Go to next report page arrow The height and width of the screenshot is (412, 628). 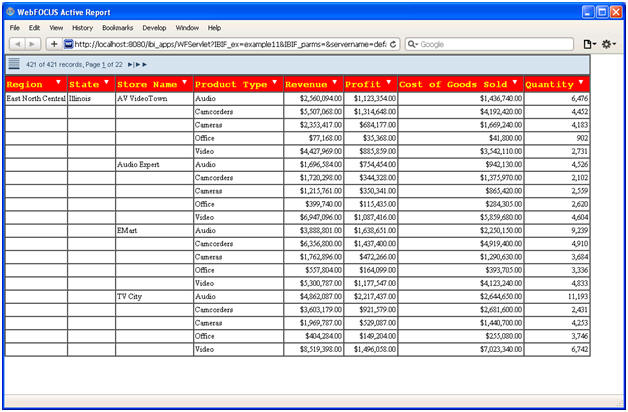[130, 64]
